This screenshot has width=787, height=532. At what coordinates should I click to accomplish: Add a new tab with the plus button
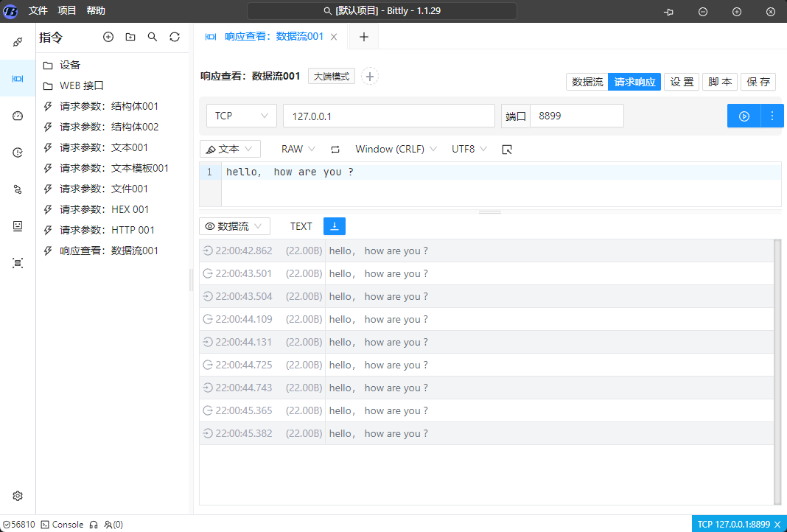coord(363,37)
